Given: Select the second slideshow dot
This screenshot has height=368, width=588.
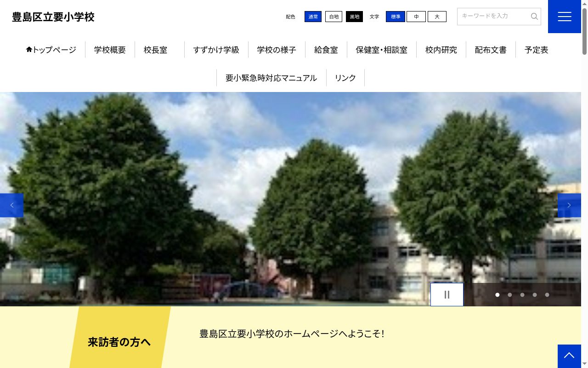Looking at the screenshot, I should click(510, 295).
